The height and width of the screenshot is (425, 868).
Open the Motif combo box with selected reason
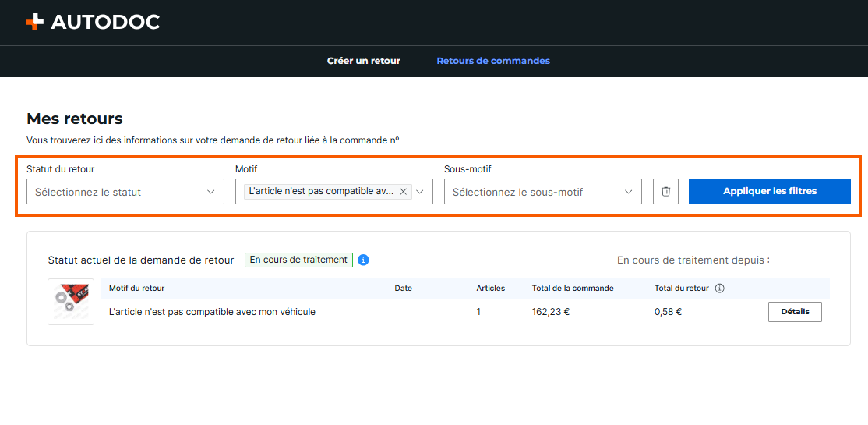pyautogui.click(x=333, y=191)
